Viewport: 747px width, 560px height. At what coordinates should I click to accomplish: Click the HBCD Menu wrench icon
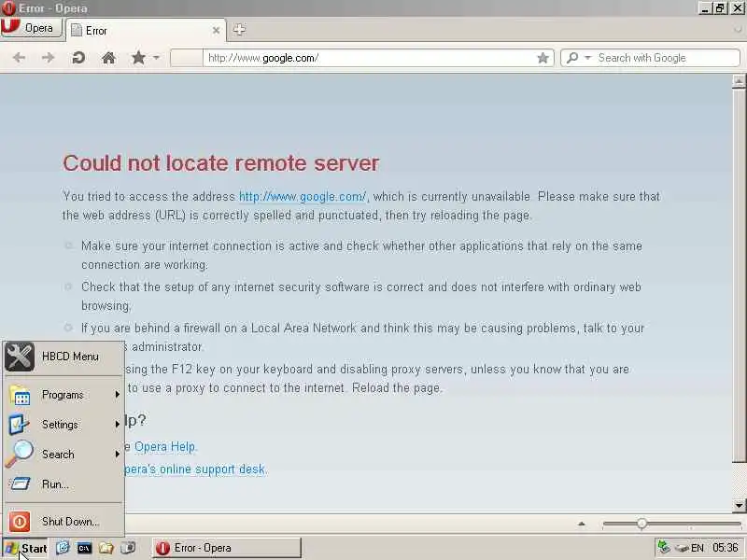click(x=20, y=357)
